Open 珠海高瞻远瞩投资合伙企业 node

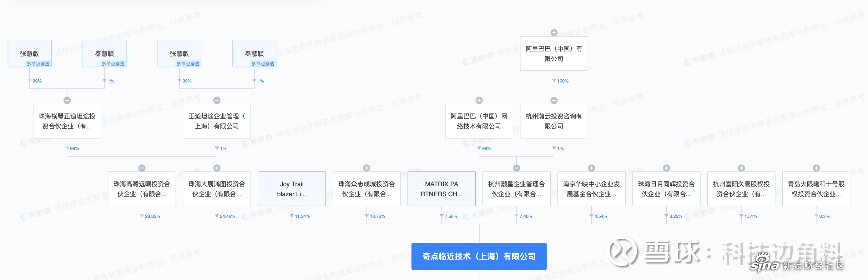click(x=142, y=189)
